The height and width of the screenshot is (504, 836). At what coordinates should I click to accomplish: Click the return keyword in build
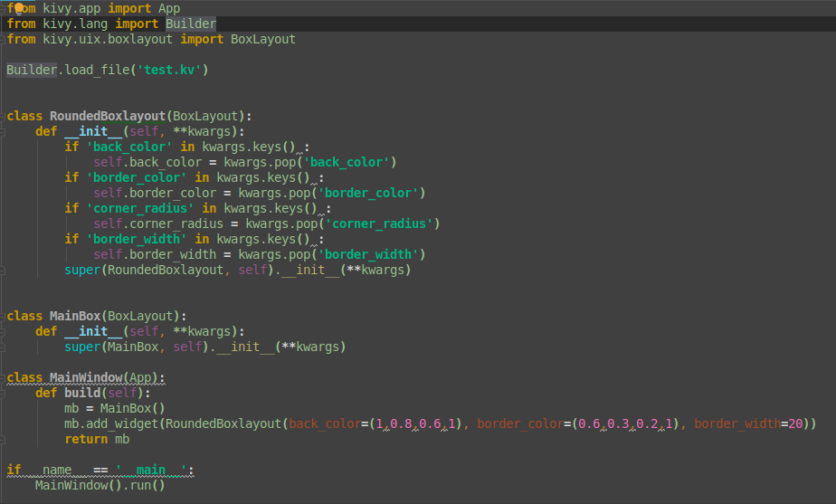(86, 440)
